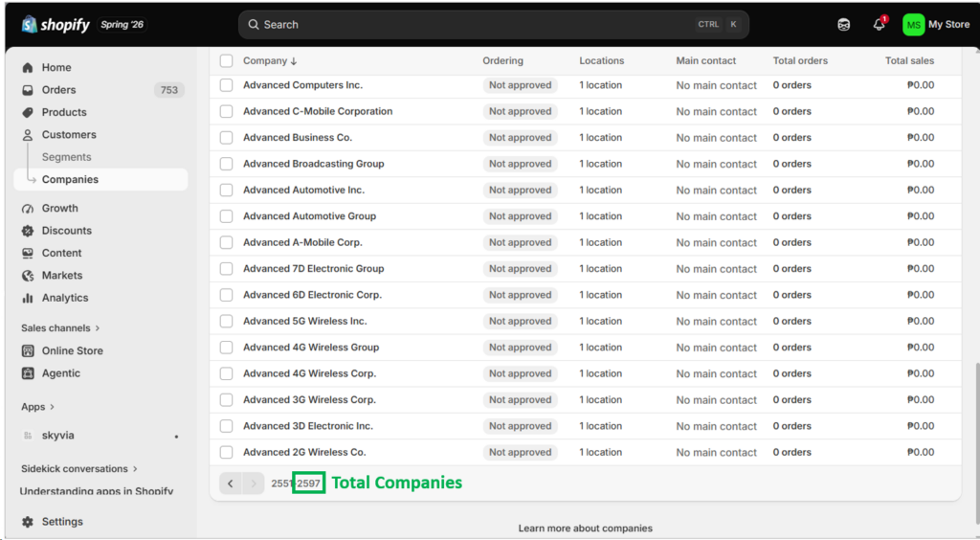Viewport: 980px width, 540px height.
Task: Click the Settings gear icon
Action: (x=28, y=521)
